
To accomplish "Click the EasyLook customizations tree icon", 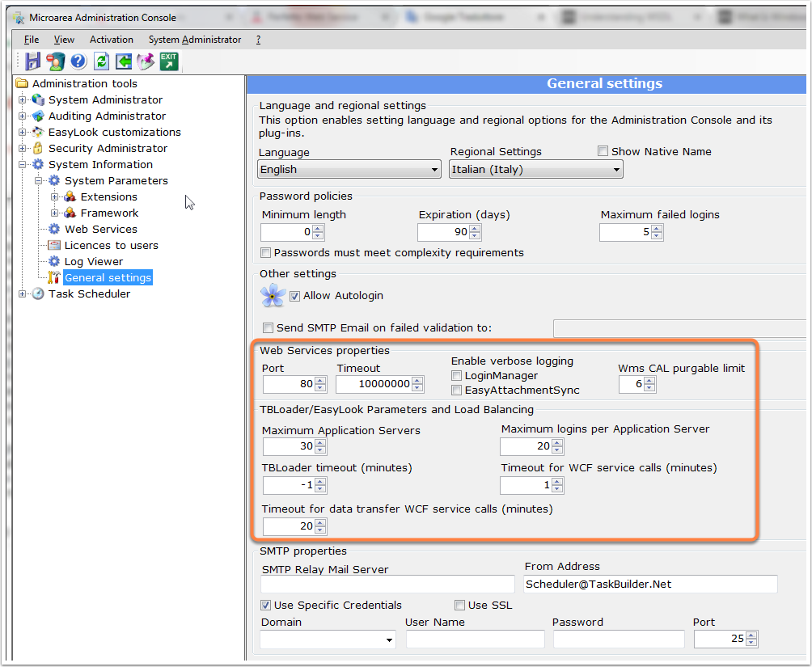I will click(x=38, y=132).
